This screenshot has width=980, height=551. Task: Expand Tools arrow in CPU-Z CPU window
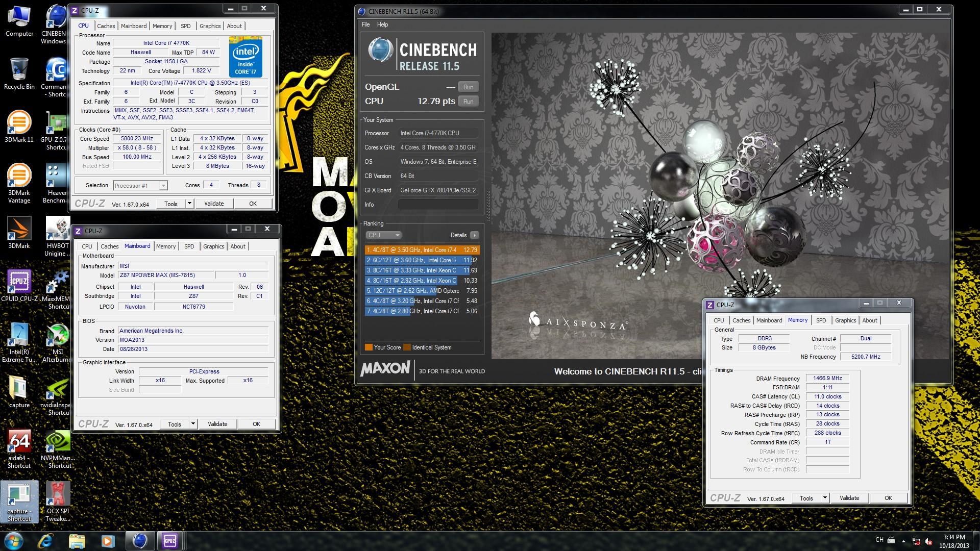click(x=189, y=204)
